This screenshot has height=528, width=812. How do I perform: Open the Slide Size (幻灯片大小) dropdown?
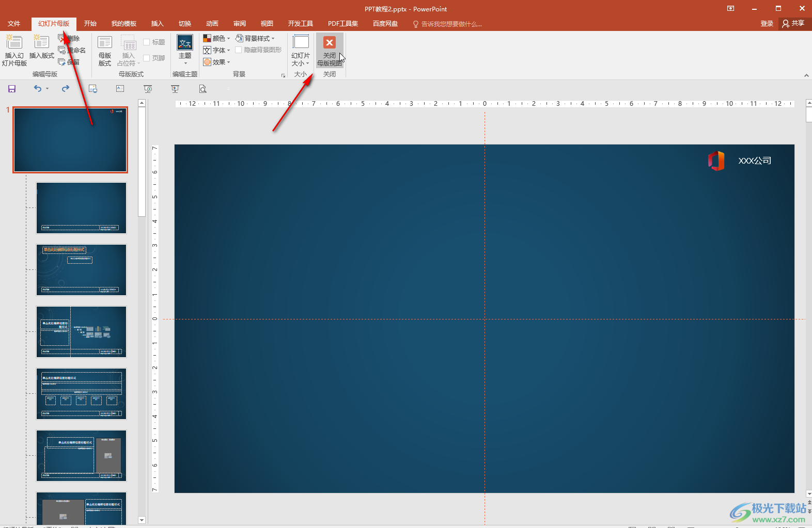tap(301, 51)
